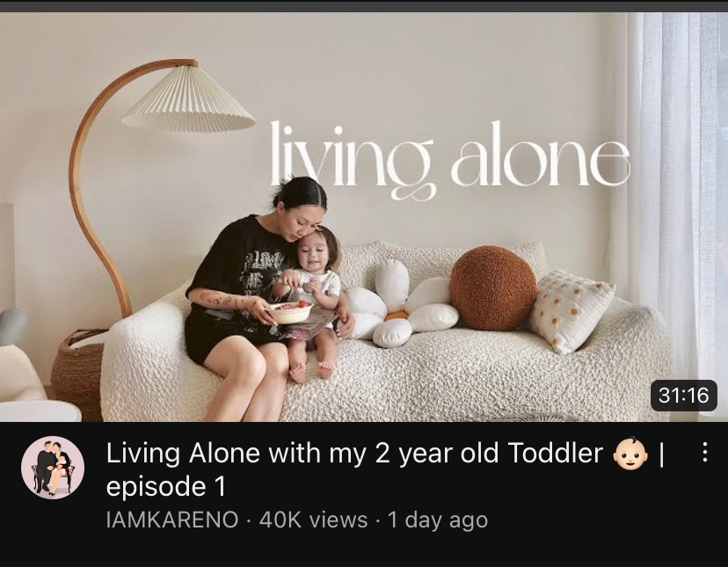728x567 pixels.
Task: Click the '40K views' text
Action: 313,520
